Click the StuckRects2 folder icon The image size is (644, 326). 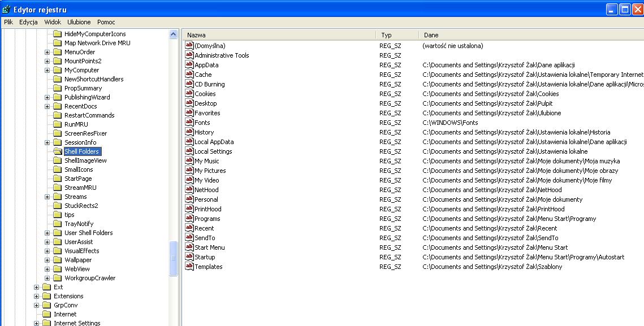(58, 206)
